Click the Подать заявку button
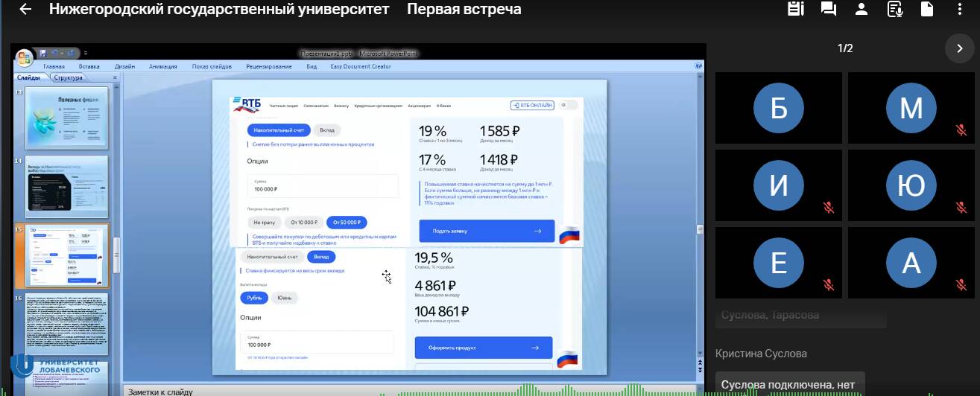The width and height of the screenshot is (980, 396). [487, 231]
